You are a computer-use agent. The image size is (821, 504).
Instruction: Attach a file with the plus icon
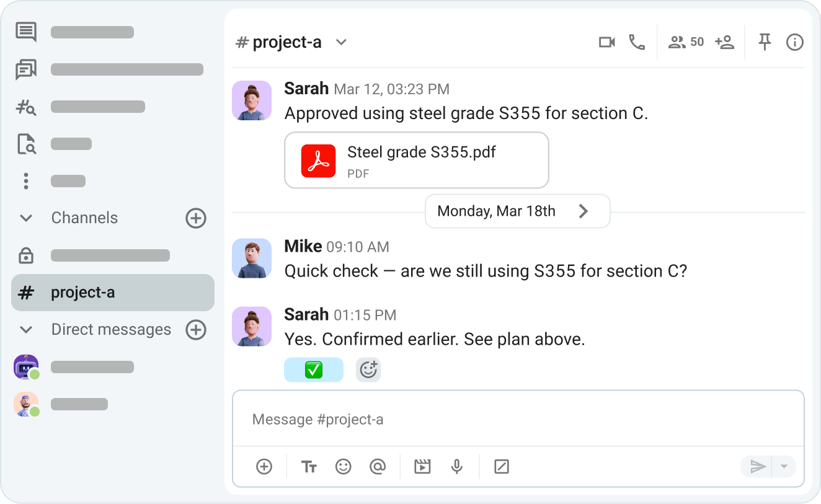(x=264, y=466)
